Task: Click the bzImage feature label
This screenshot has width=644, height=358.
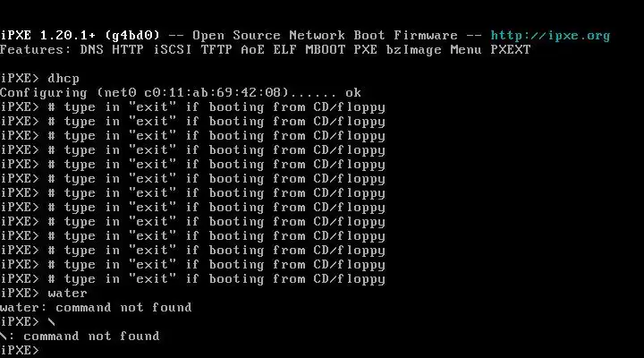Action: pos(413,50)
